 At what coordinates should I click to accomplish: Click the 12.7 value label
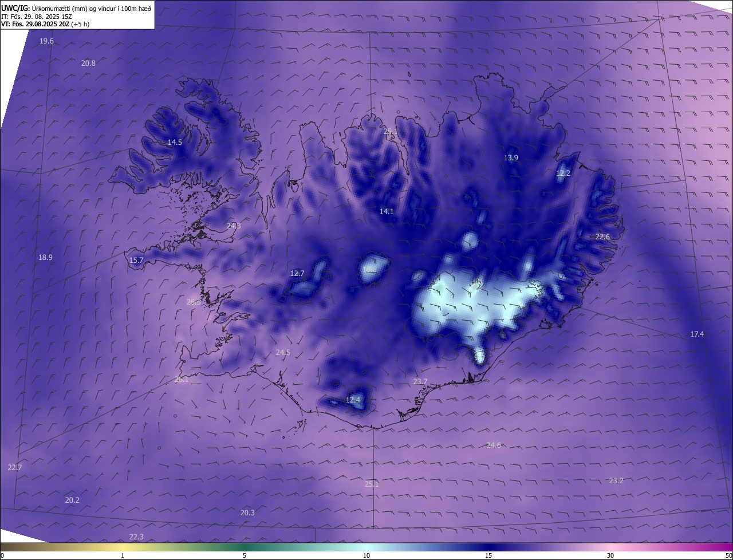297,274
